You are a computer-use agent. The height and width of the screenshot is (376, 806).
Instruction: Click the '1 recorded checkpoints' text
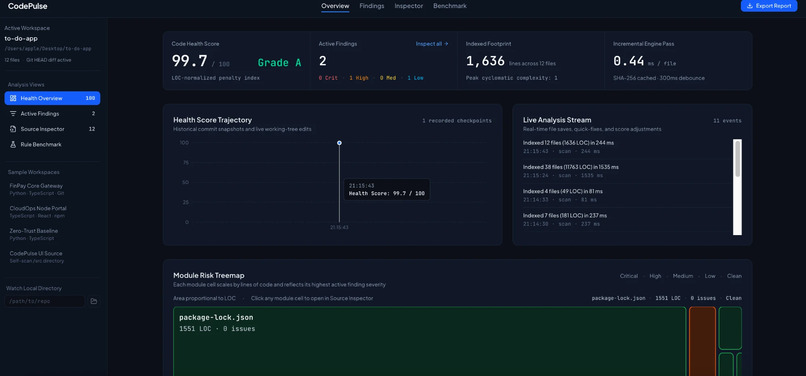pos(456,121)
